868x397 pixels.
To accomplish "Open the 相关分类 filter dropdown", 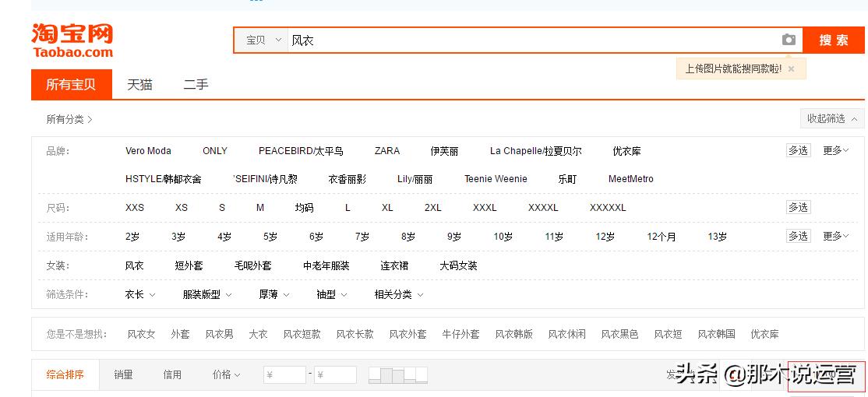I will tap(399, 295).
